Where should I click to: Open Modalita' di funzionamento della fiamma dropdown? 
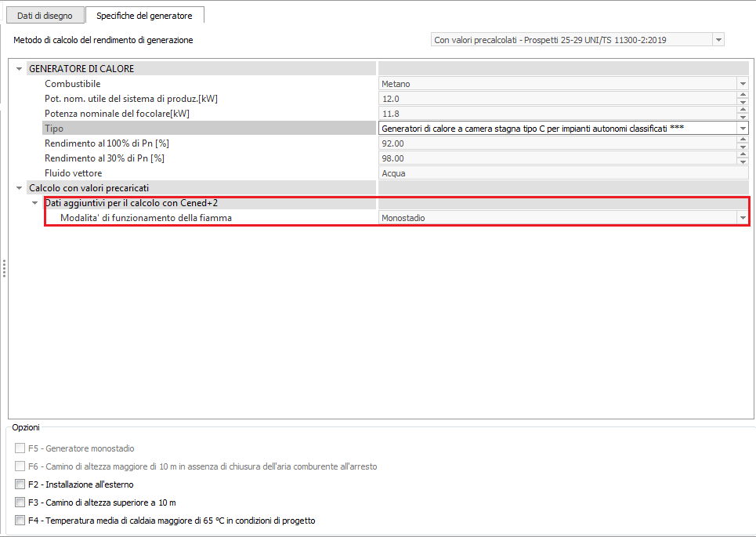tap(742, 218)
